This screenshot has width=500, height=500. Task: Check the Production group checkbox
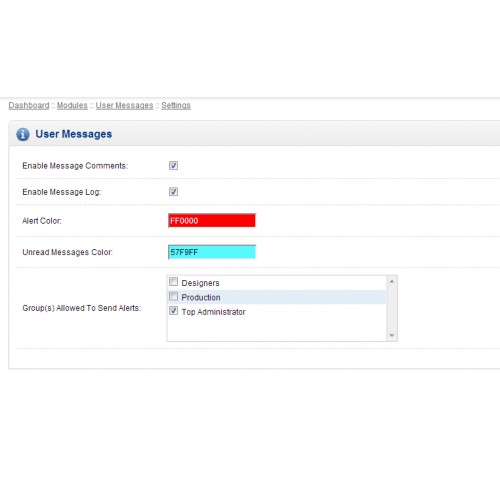coord(173,296)
